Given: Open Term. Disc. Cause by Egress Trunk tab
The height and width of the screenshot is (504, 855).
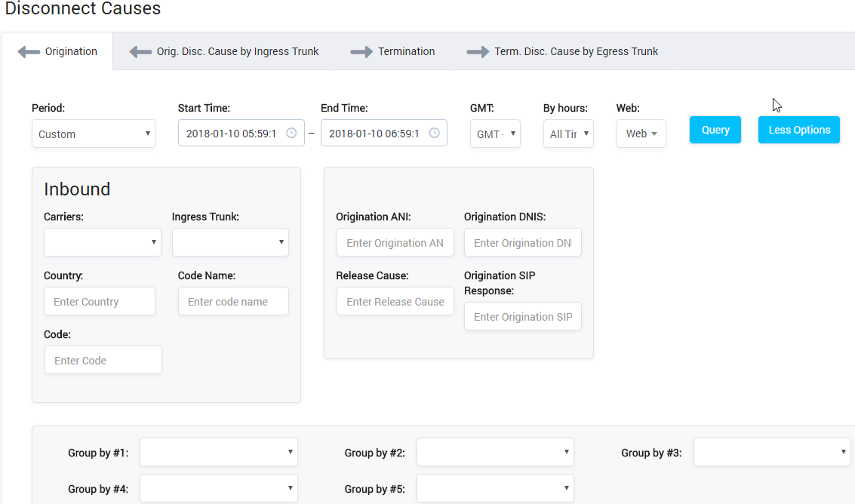Looking at the screenshot, I should click(x=562, y=51).
